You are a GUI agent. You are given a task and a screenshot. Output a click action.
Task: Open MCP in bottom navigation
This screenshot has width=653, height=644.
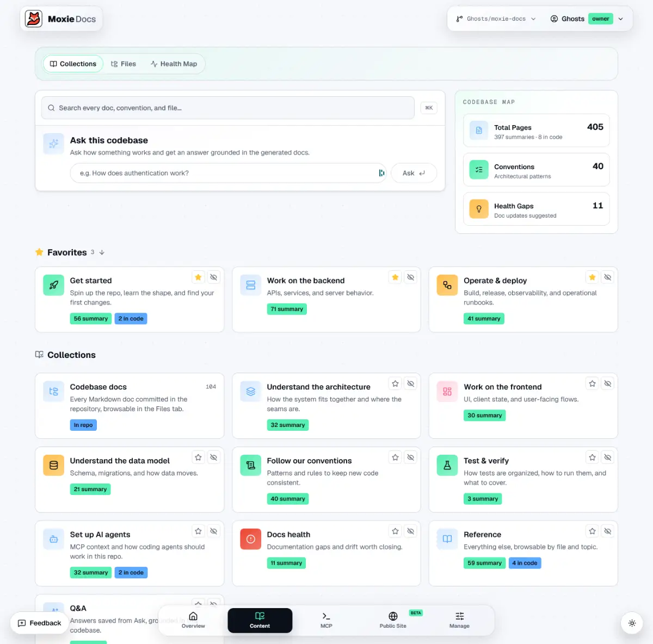(x=326, y=620)
